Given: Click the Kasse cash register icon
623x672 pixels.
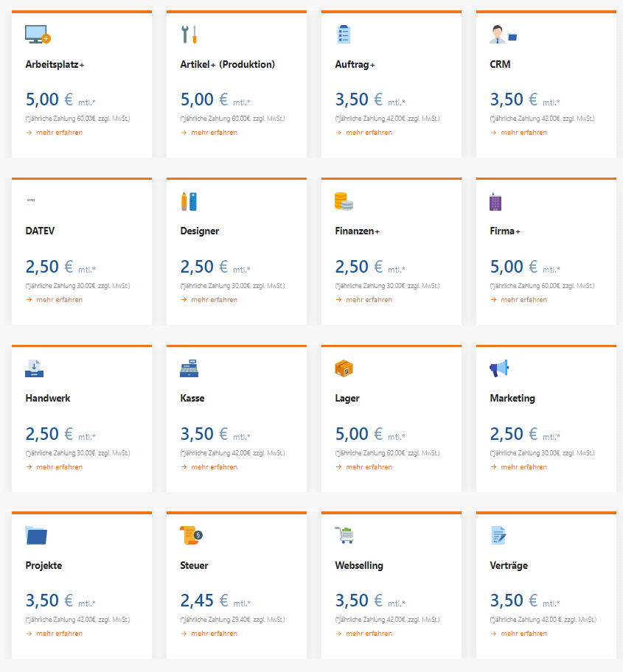Looking at the screenshot, I should (x=189, y=368).
